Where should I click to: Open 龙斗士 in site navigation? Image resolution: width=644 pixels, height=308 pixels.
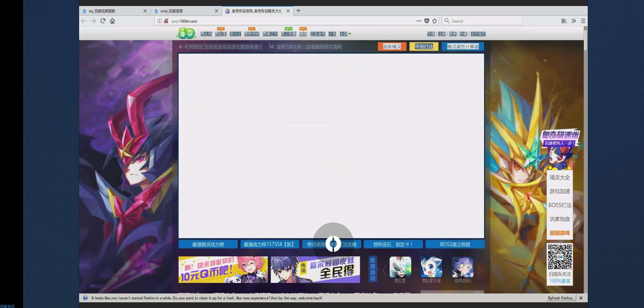[x=235, y=34]
